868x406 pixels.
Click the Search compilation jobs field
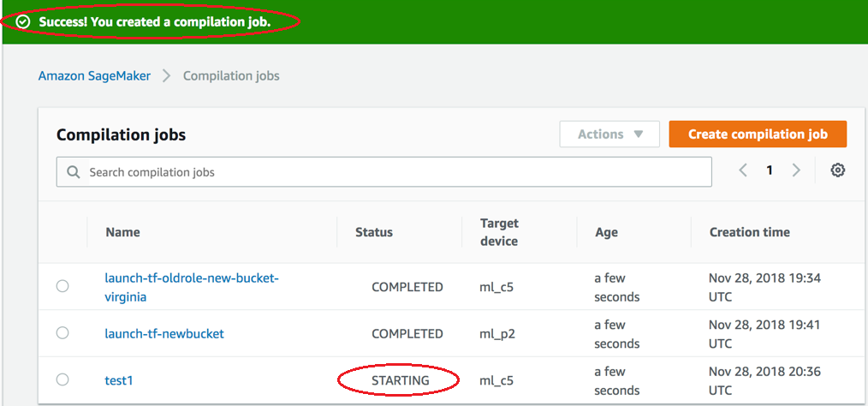tap(394, 172)
